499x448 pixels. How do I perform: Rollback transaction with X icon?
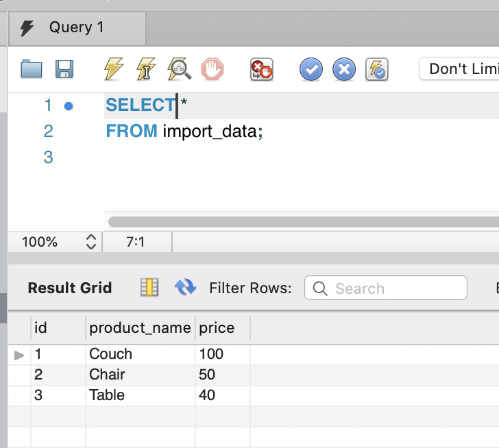pyautogui.click(x=344, y=69)
